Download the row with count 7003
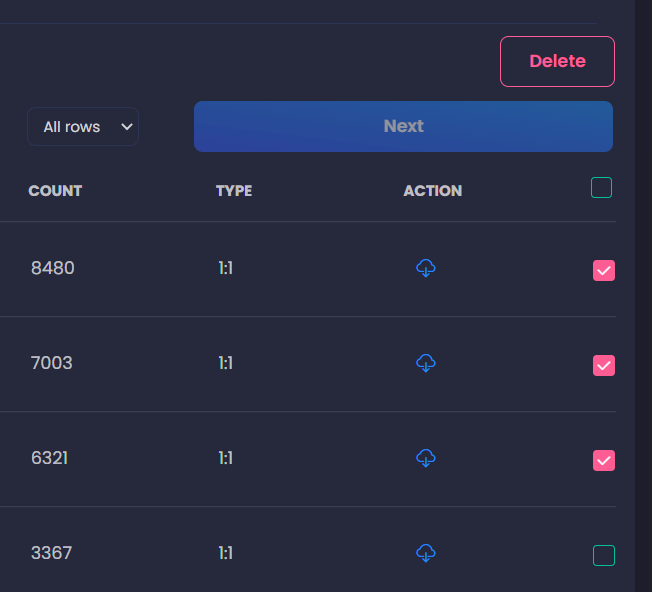 [x=426, y=363]
